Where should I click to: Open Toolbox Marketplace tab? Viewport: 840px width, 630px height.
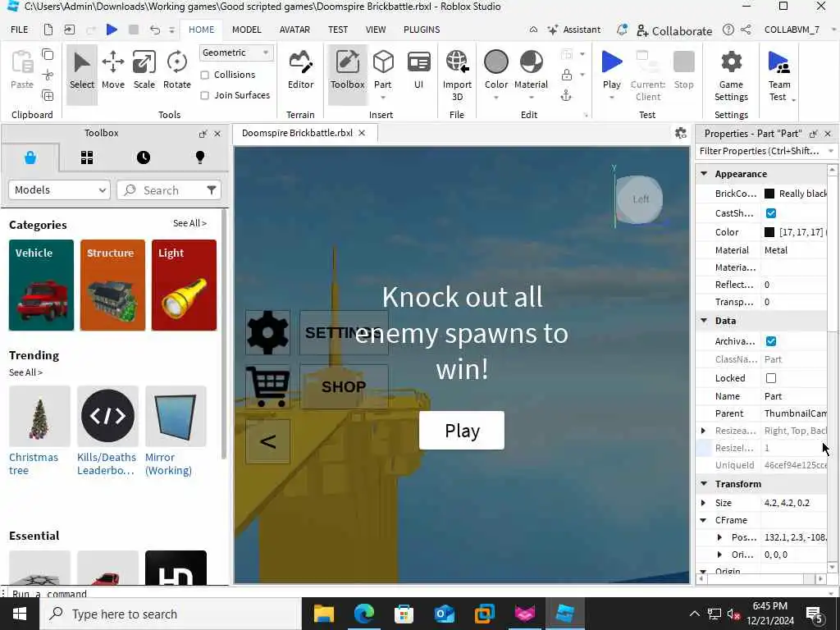coord(30,157)
